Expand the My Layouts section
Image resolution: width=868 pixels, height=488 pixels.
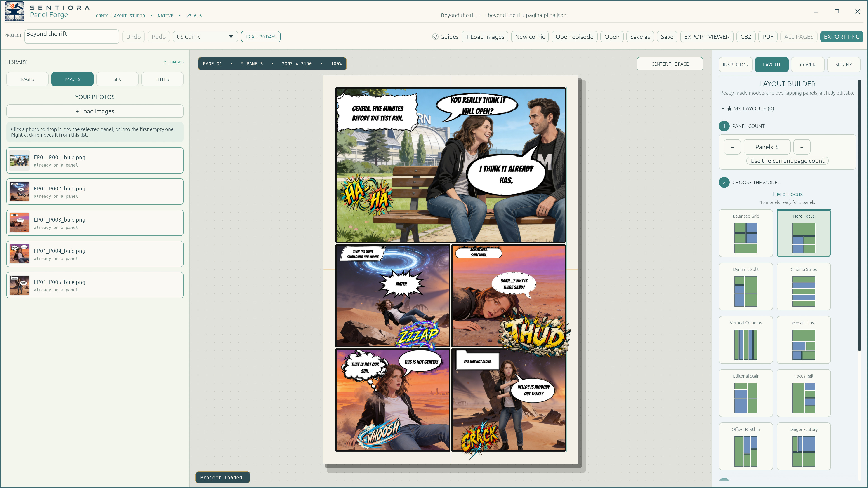pos(750,108)
